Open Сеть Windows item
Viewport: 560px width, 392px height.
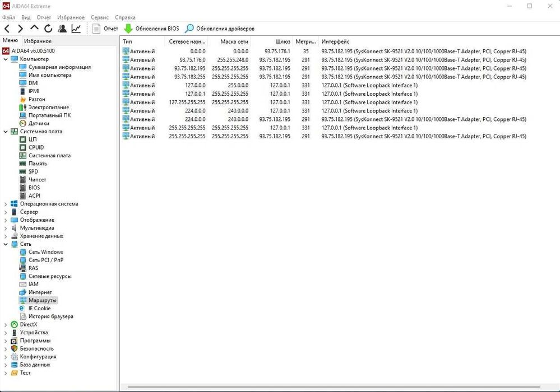46,252
